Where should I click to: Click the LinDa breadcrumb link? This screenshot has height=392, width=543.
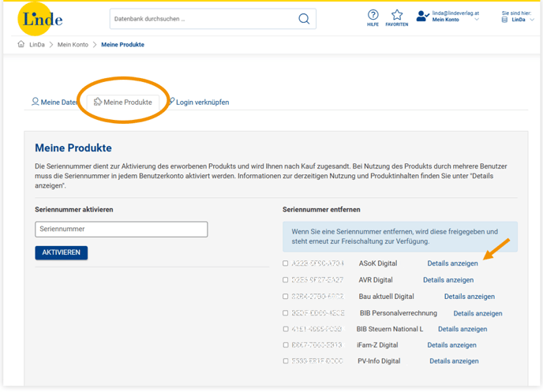37,45
